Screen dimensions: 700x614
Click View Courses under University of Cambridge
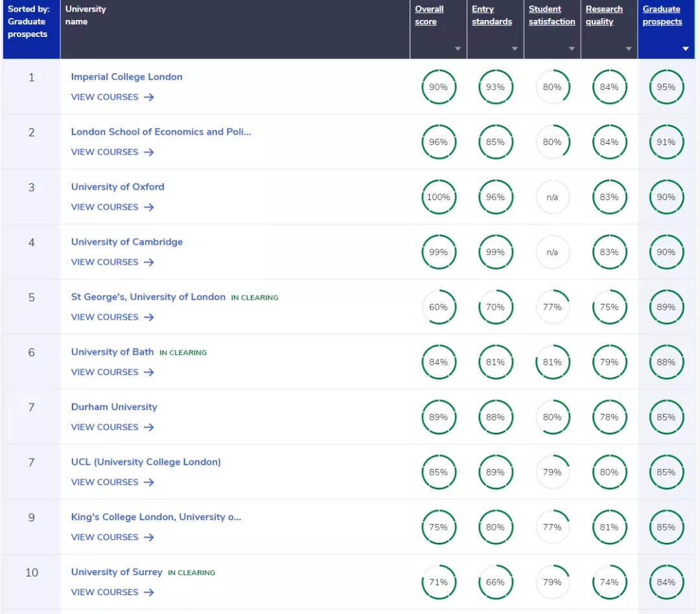pyautogui.click(x=113, y=262)
